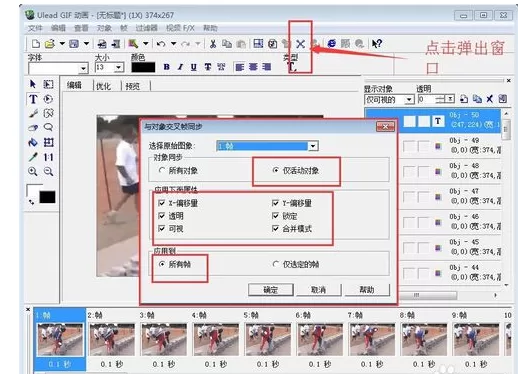Click the zoom out magnifier tool
Screen dimensions: 518x374
(x=49, y=171)
